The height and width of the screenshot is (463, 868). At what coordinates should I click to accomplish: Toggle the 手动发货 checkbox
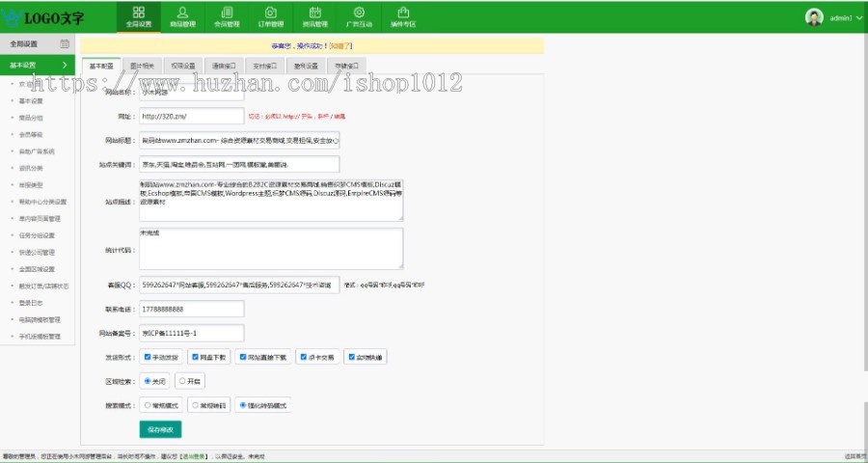[148, 357]
